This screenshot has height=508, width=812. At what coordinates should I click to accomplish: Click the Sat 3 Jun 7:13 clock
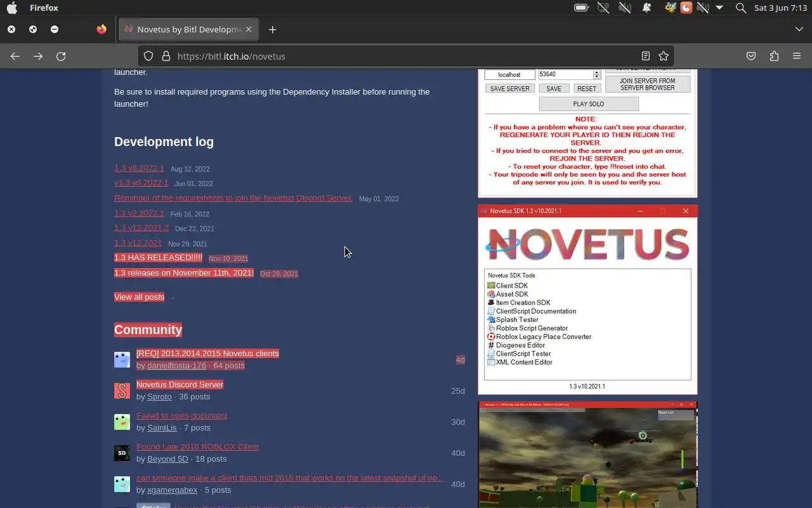pos(780,8)
